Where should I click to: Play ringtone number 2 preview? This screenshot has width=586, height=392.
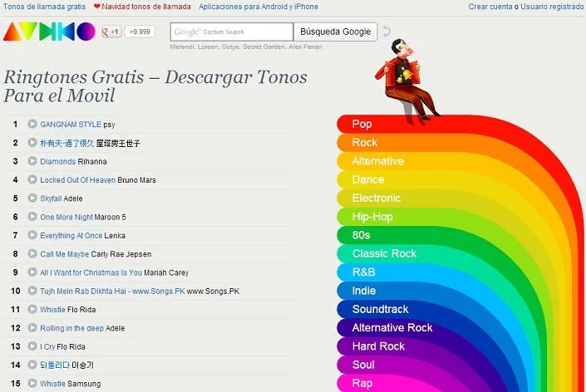[x=32, y=143]
